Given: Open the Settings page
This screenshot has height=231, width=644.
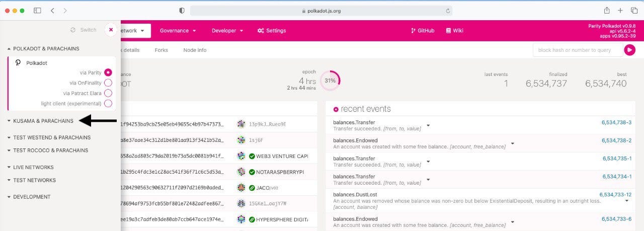Looking at the screenshot, I should 272,31.
